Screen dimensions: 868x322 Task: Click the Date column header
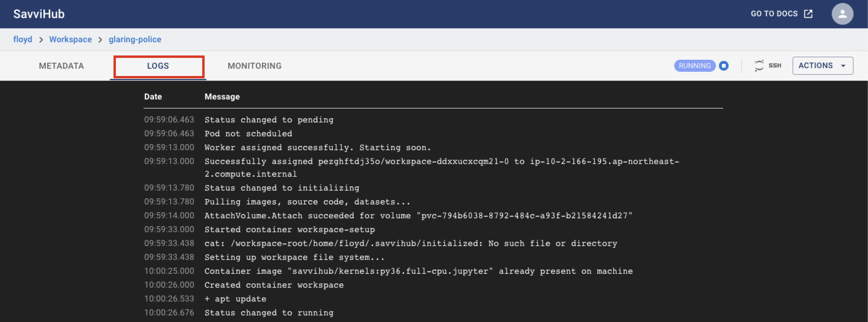tap(153, 97)
